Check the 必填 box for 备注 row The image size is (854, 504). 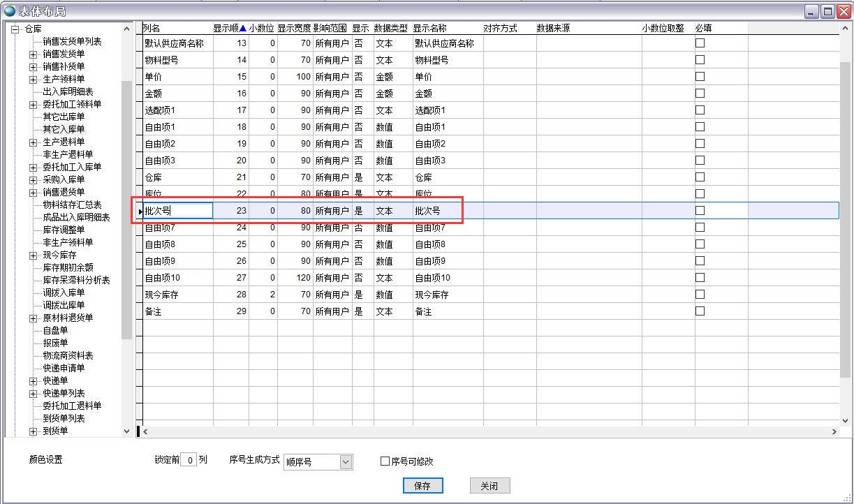point(700,311)
